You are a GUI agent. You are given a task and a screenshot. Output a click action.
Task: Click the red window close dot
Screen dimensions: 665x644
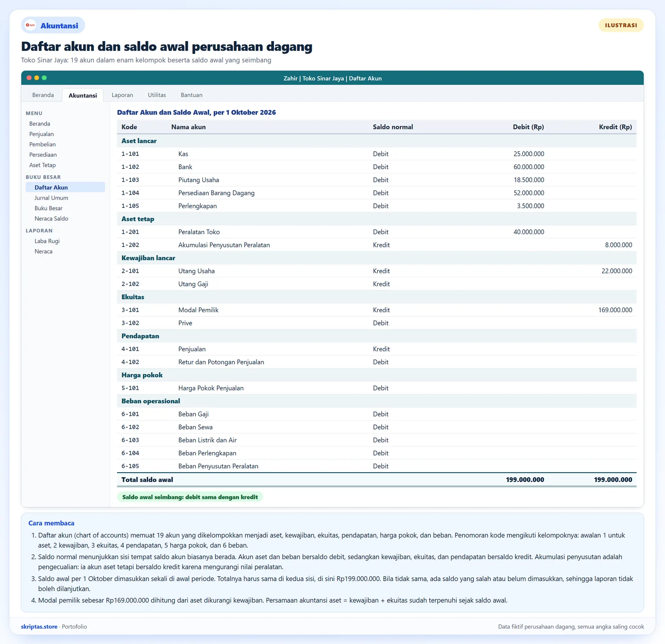(29, 78)
